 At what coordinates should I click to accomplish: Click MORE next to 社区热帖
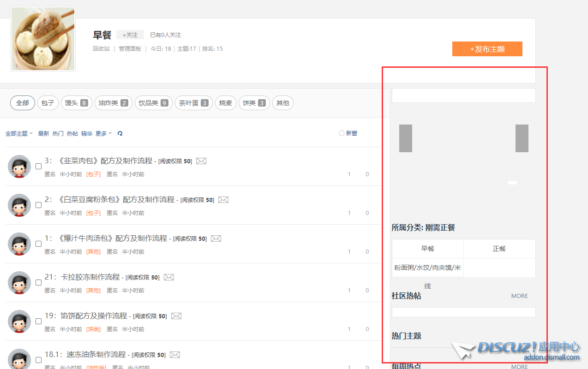pos(519,296)
